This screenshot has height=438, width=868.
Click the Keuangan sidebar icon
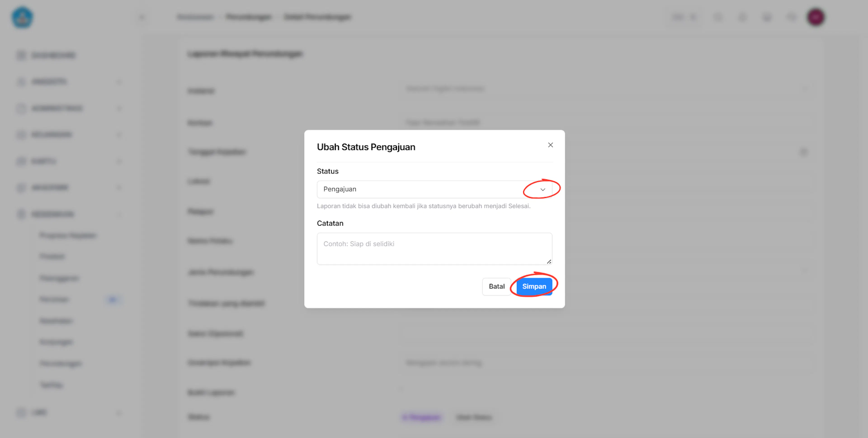pyautogui.click(x=21, y=134)
